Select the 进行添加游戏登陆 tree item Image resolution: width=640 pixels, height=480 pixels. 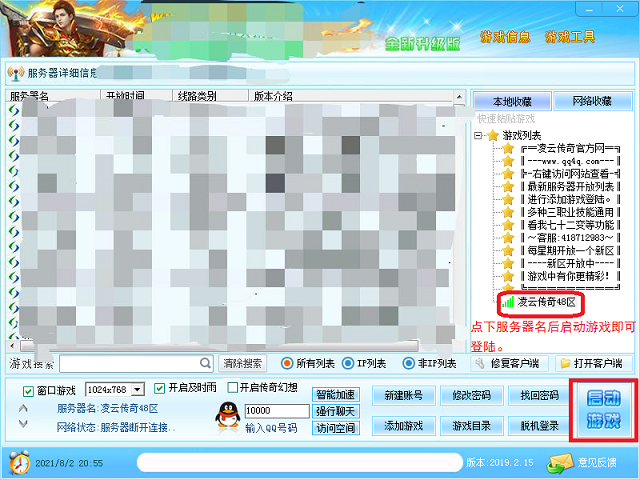click(x=571, y=200)
